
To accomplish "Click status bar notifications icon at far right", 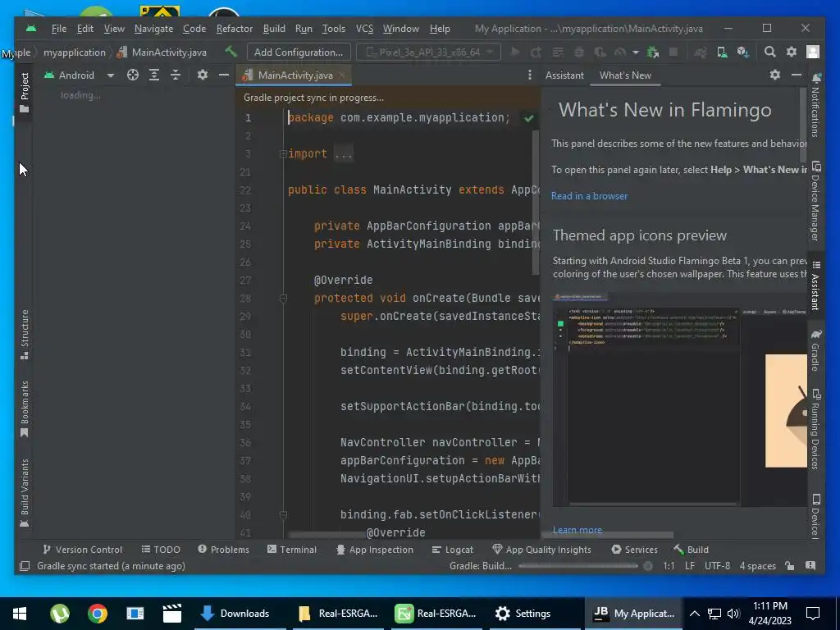I will pos(810,566).
